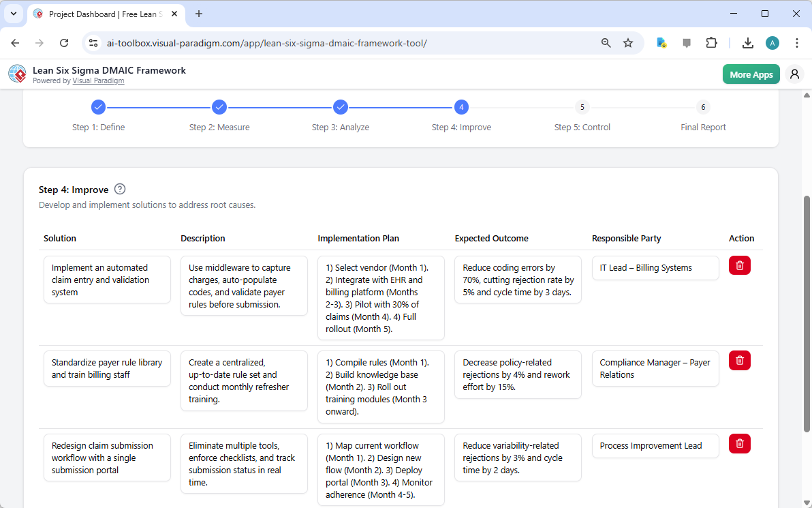This screenshot has height=508, width=812.
Task: Delete the standardize payer rule library row
Action: coord(739,360)
